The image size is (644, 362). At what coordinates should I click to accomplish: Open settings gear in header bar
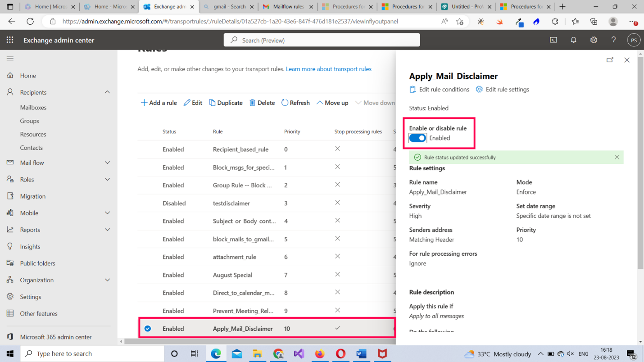pos(594,40)
